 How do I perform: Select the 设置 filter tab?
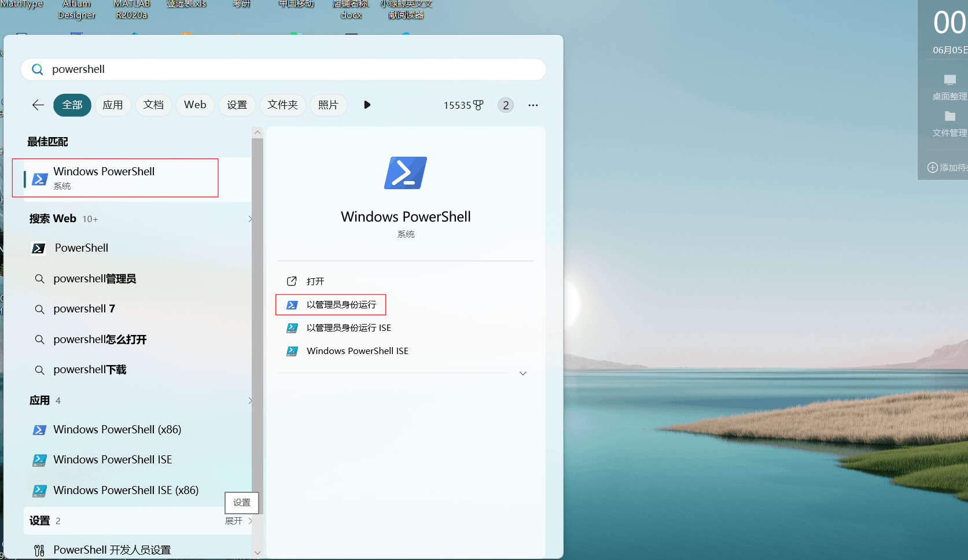click(x=237, y=105)
